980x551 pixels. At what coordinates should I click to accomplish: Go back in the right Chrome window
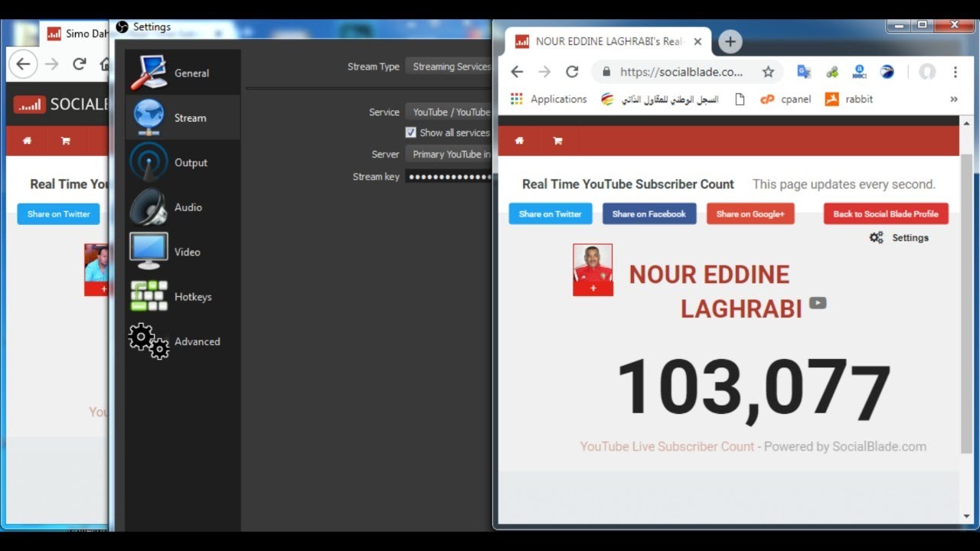point(517,72)
